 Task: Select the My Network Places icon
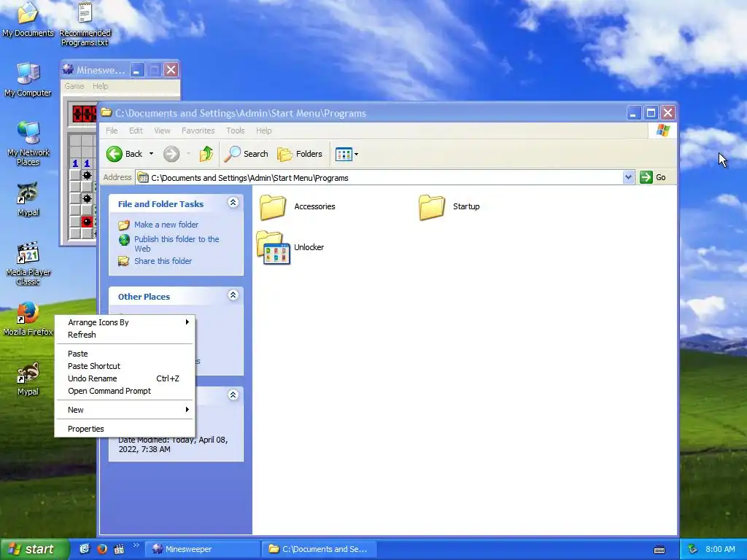[x=28, y=144]
